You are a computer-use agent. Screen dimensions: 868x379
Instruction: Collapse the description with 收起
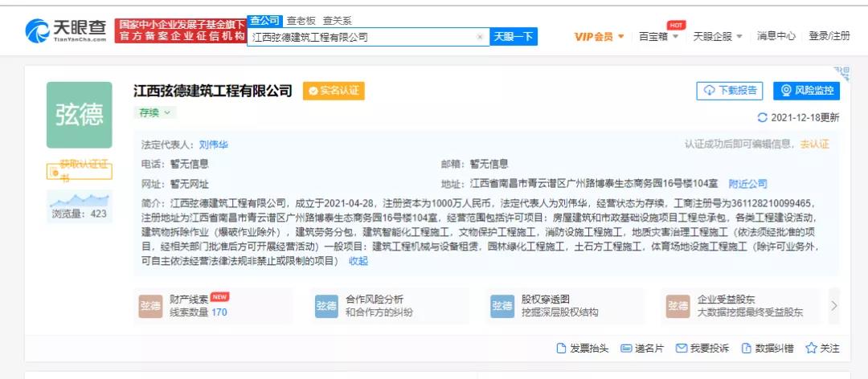point(358,261)
